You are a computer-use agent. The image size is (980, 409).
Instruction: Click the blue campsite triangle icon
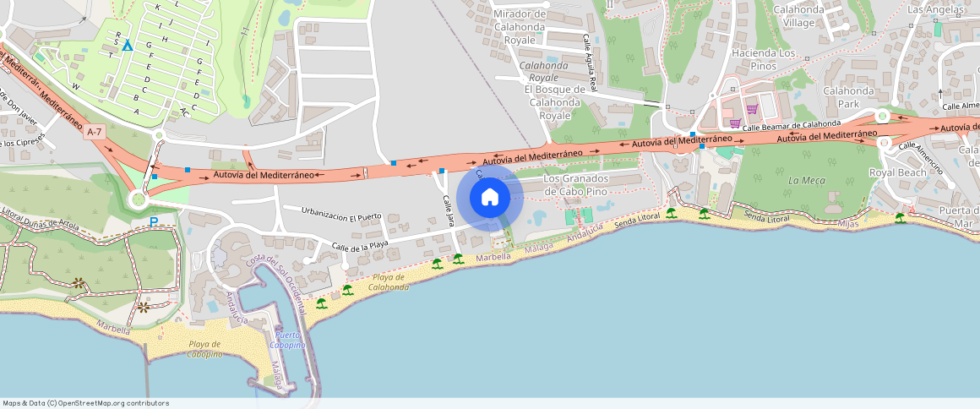click(128, 45)
